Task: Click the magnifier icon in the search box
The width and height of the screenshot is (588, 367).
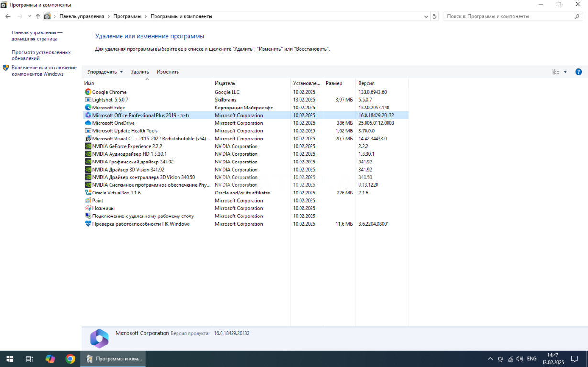Action: [x=577, y=16]
